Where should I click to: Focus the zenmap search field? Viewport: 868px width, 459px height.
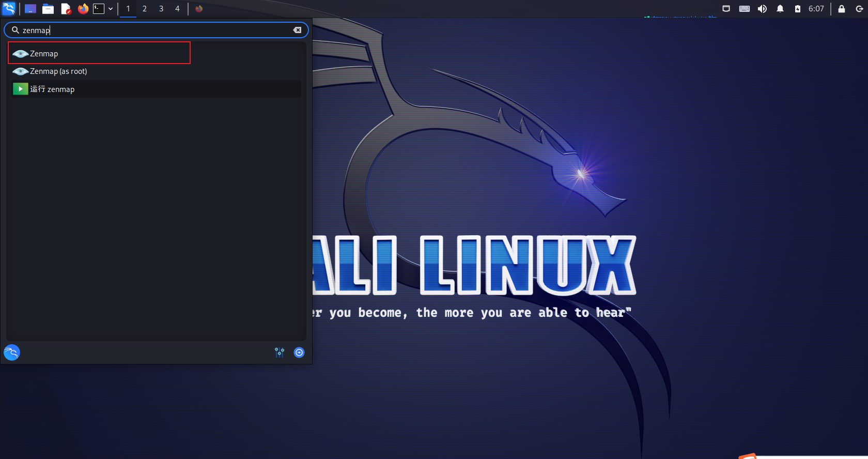tap(156, 30)
